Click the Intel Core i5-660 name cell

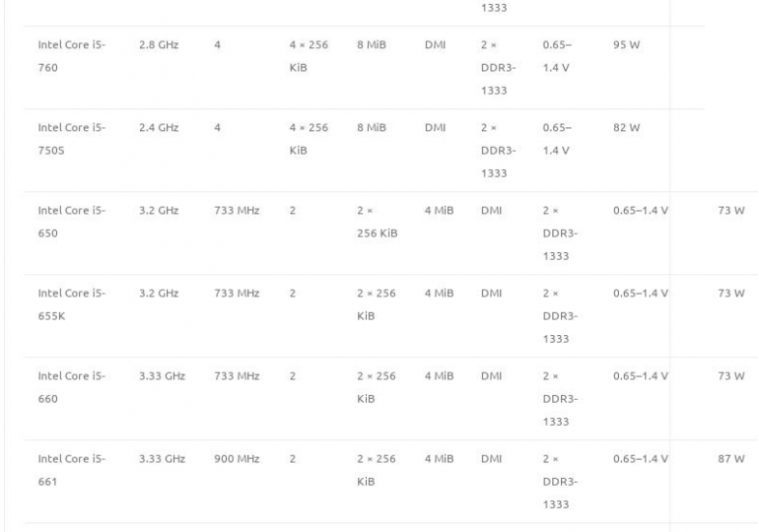tap(71, 387)
